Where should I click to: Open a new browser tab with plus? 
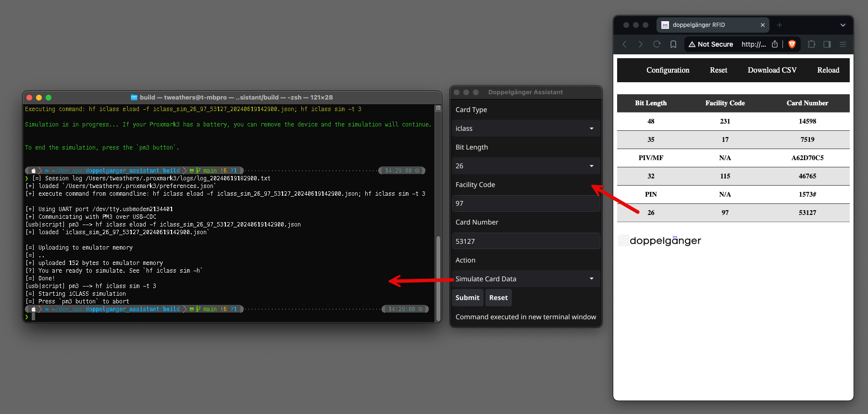(x=780, y=25)
